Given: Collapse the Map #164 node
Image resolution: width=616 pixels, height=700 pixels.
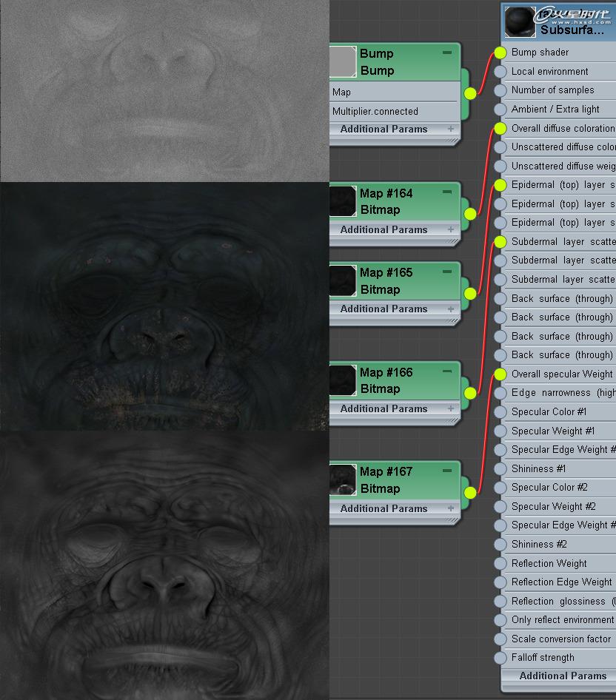Looking at the screenshot, I should tap(447, 192).
